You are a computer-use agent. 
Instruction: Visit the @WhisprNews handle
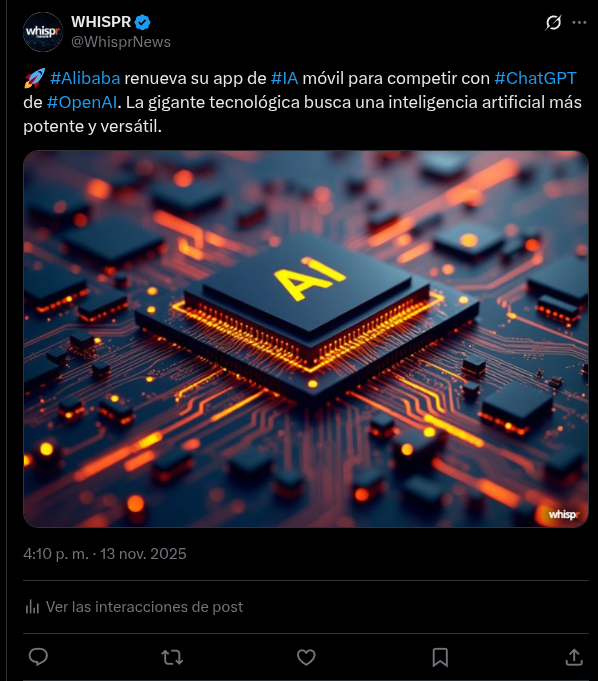121,42
